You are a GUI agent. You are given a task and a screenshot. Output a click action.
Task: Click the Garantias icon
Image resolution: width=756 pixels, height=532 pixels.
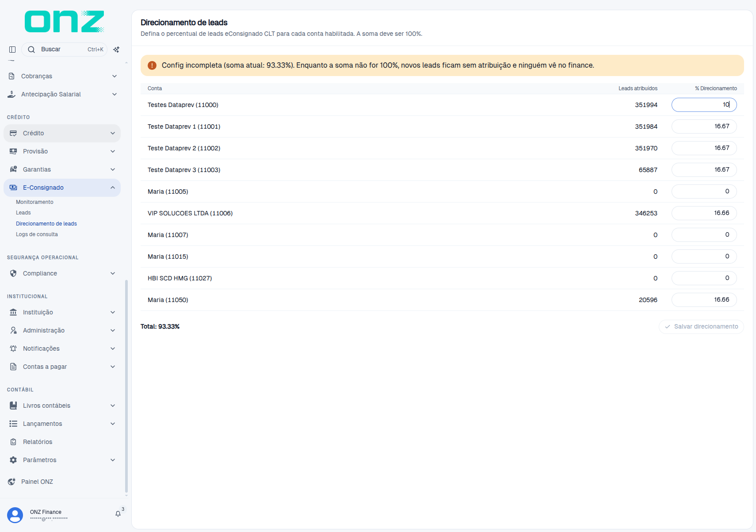pyautogui.click(x=13, y=169)
